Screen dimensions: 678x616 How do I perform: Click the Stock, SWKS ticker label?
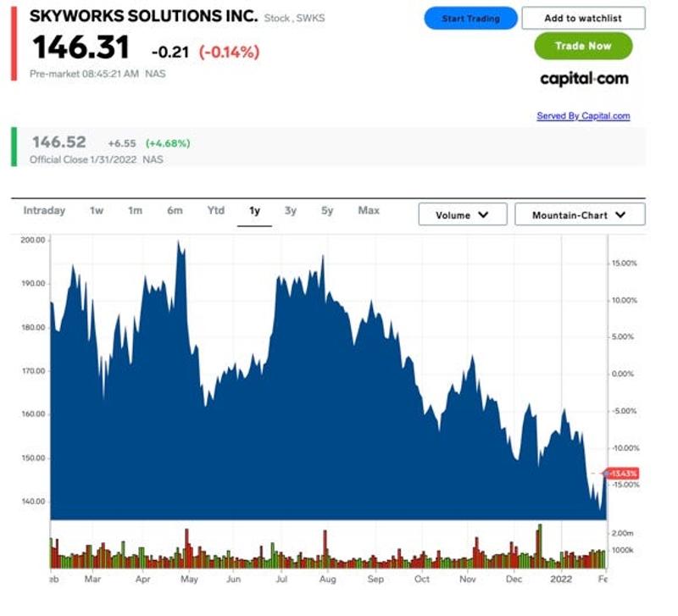point(294,18)
